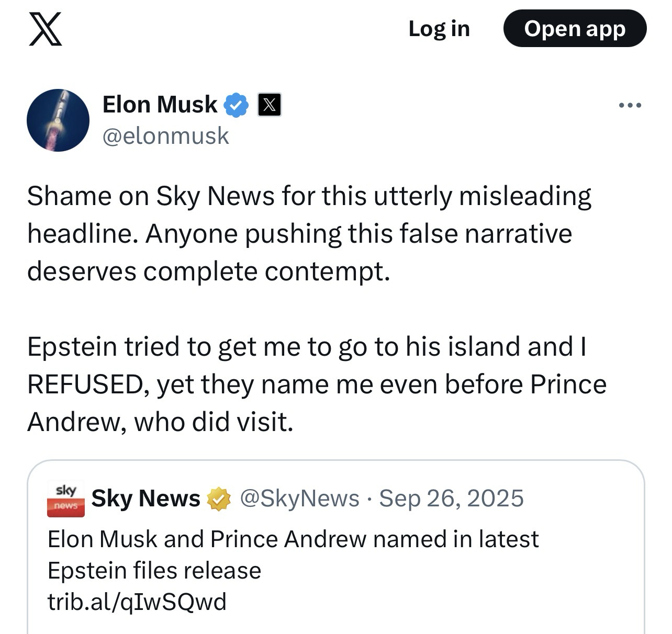Open the @elonmusk handle
The width and height of the screenshot is (672, 634).
tap(165, 136)
